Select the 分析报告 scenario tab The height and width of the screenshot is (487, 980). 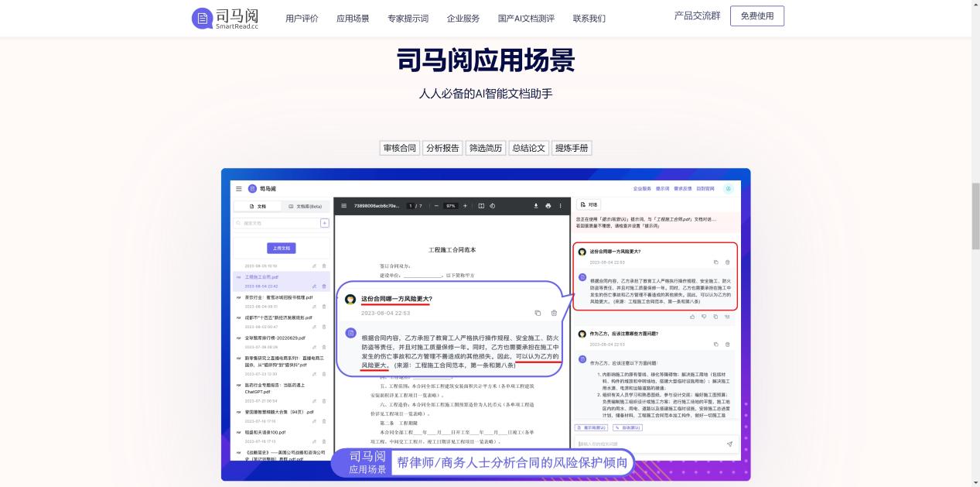(442, 148)
